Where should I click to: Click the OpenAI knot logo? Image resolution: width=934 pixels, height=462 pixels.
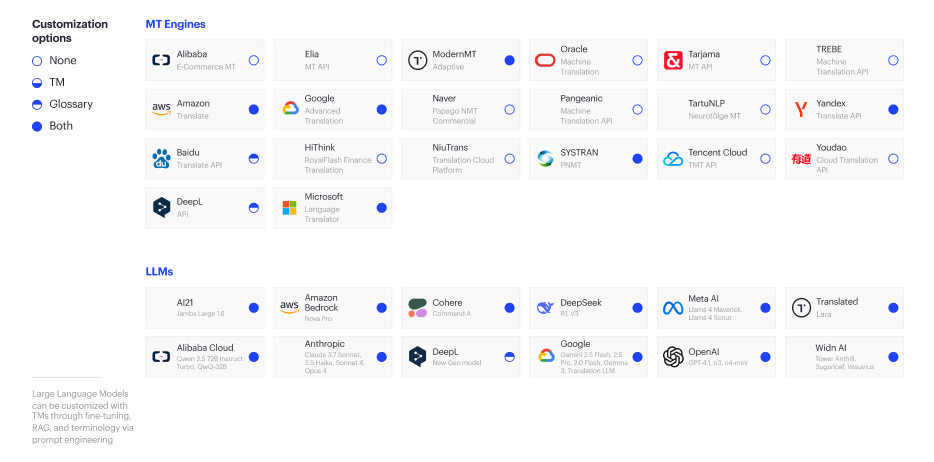(673, 357)
